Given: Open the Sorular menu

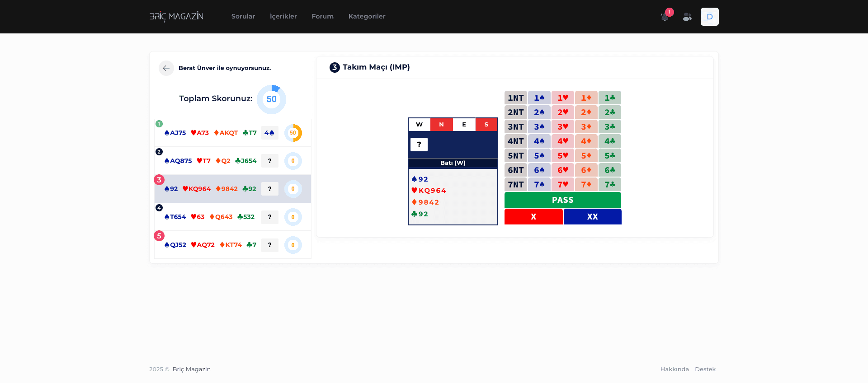Looking at the screenshot, I should 243,16.
